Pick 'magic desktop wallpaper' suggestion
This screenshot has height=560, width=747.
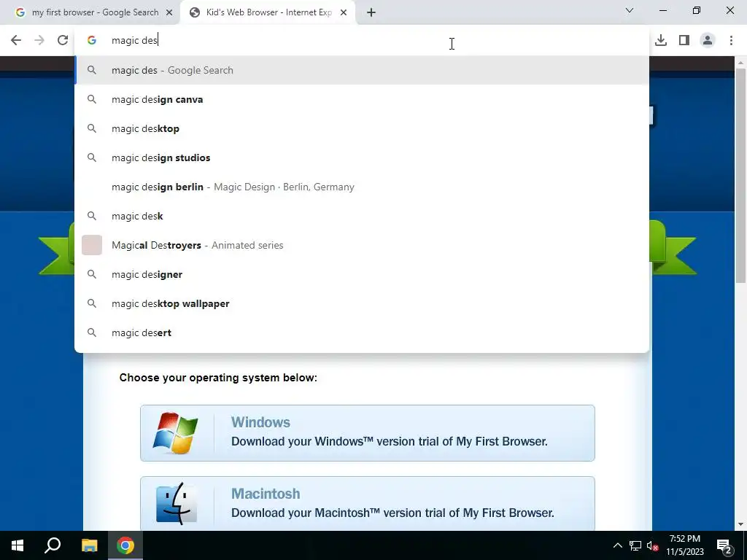[362, 303]
